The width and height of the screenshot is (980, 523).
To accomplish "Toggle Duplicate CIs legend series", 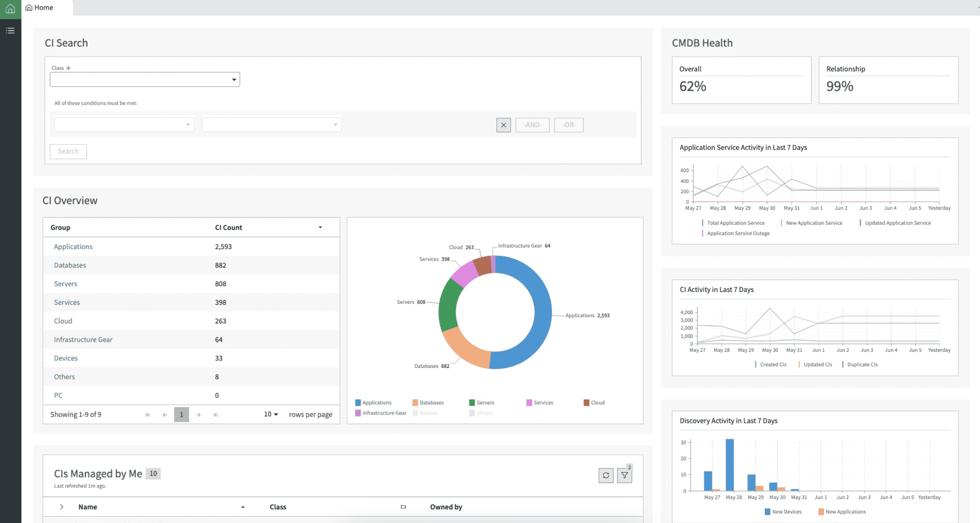I will pos(860,364).
